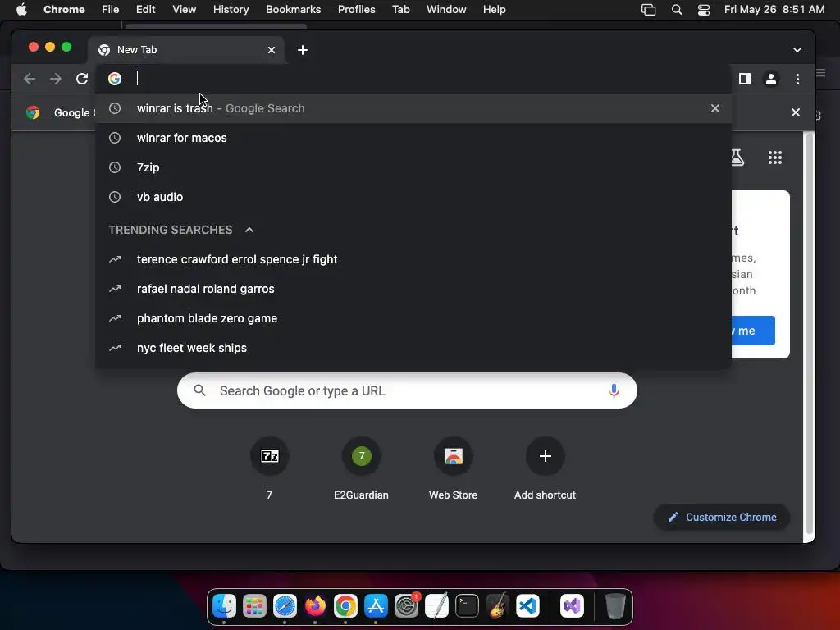Select the 'winrar is trash' suggestion
Screen dimensions: 840x630
(413, 108)
